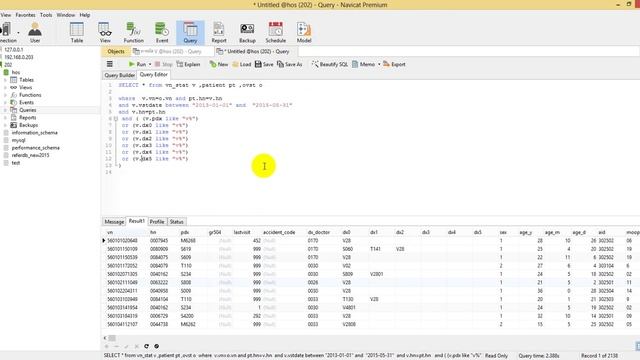The image size is (640, 360).
Task: Expand the Views tree node
Action: 6,87
